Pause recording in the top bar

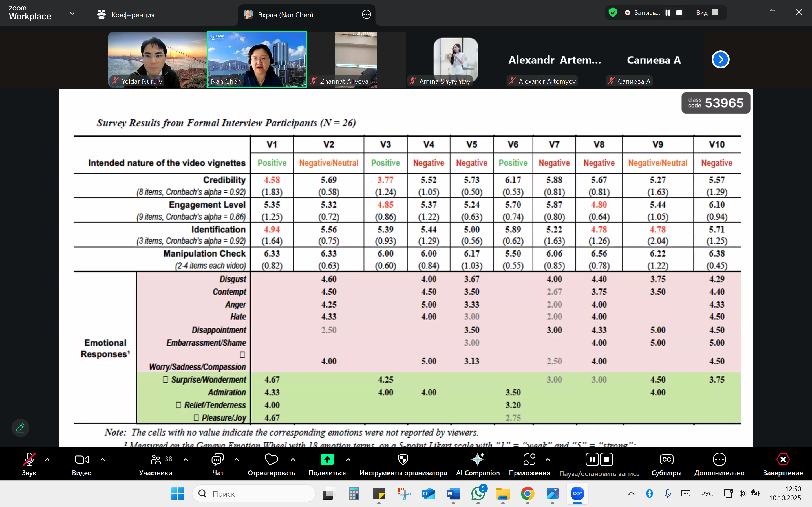[x=668, y=13]
